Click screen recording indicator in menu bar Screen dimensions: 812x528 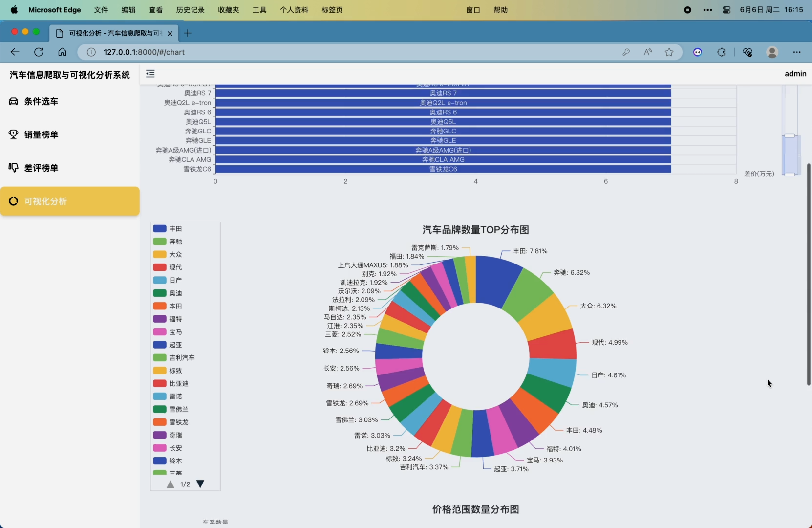[687, 10]
